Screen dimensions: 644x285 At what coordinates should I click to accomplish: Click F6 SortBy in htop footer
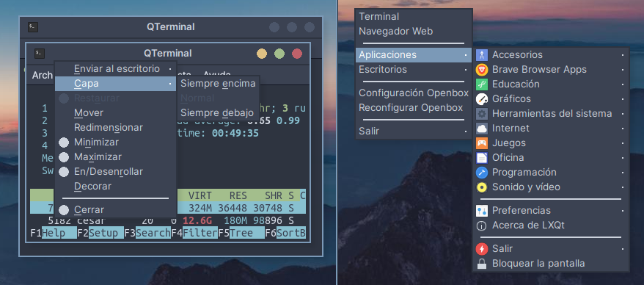point(285,233)
